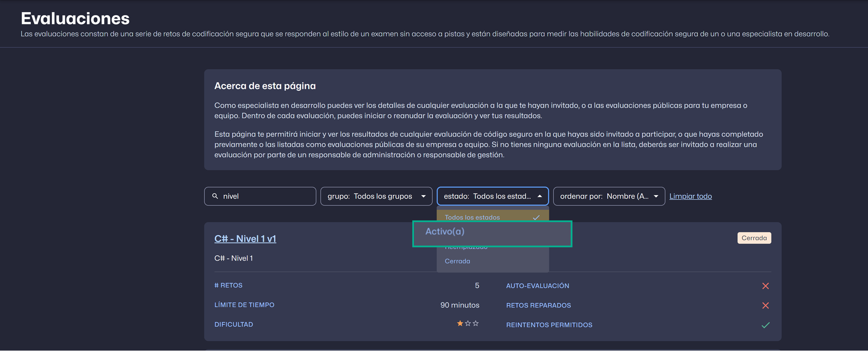Open the ordenar por Nombre dropdown
This screenshot has width=868, height=351.
tap(609, 196)
